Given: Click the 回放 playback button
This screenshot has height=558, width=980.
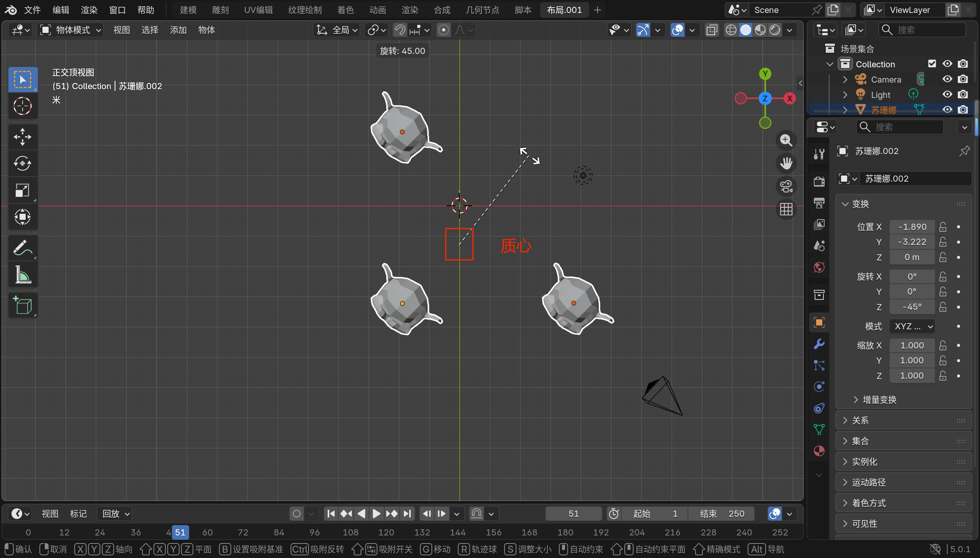Looking at the screenshot, I should click(115, 514).
